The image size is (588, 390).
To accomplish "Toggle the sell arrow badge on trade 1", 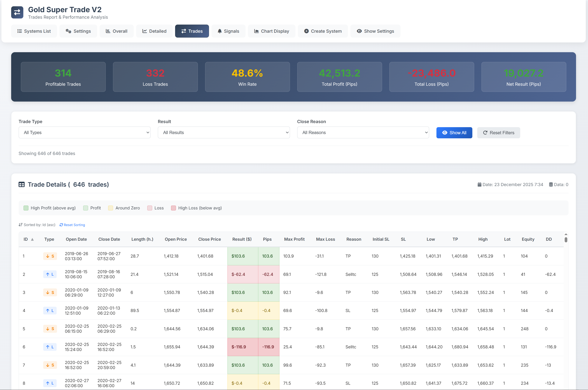I will [x=50, y=256].
